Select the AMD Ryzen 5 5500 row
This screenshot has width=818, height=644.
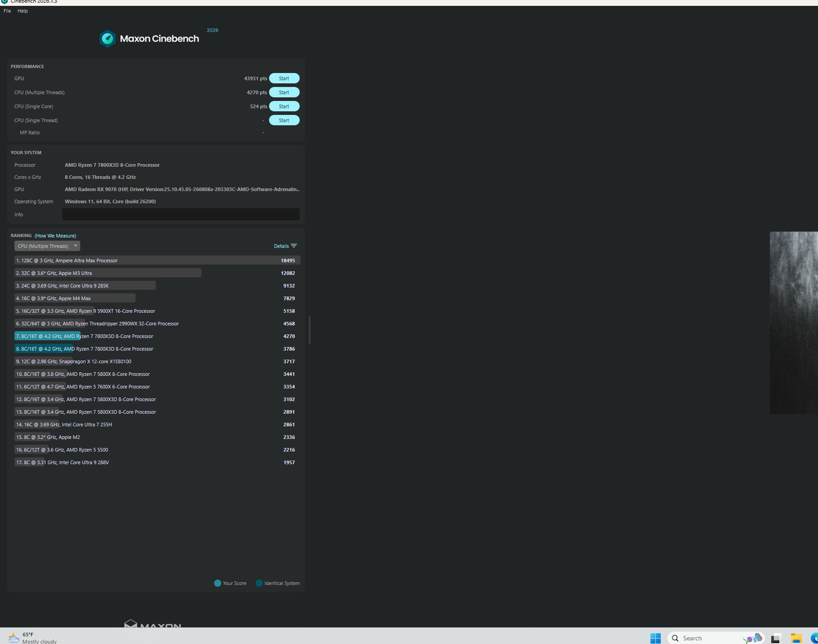(157, 450)
